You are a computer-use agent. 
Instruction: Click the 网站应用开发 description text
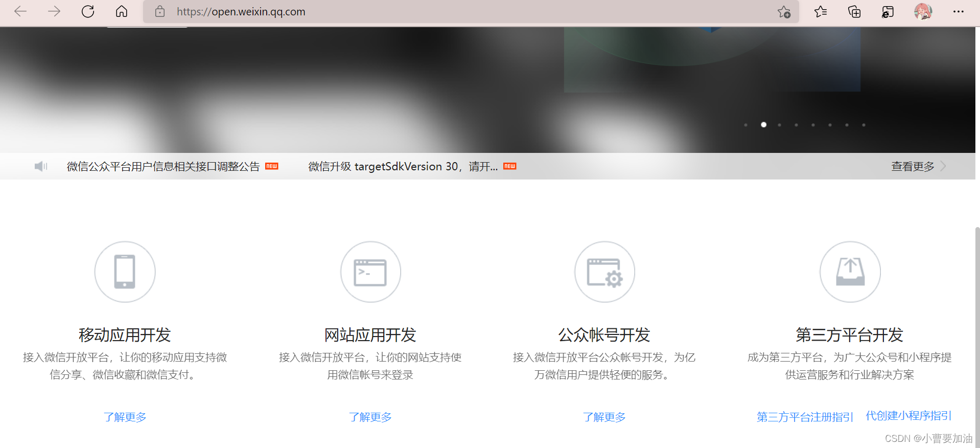click(370, 366)
